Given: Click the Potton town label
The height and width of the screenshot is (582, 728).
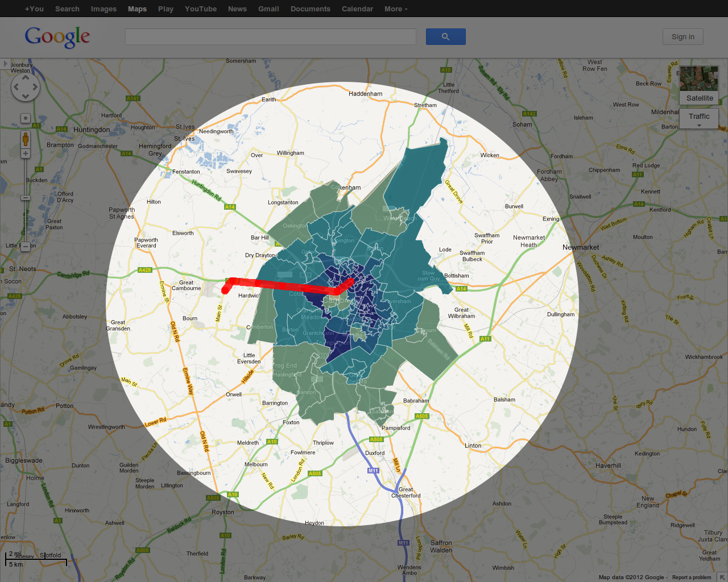Looking at the screenshot, I should tap(65, 406).
